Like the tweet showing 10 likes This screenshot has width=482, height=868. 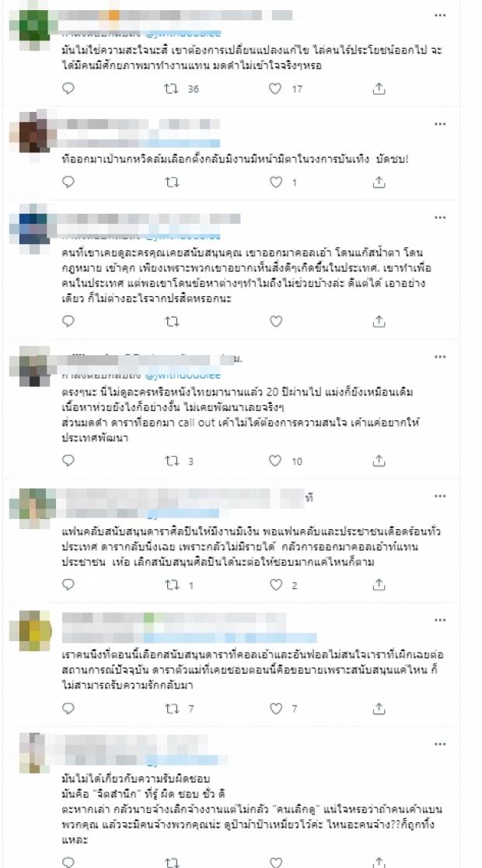pos(275,461)
